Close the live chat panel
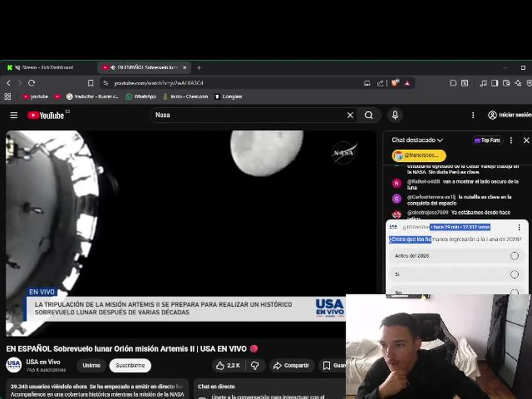This screenshot has height=399, width=532. (x=526, y=140)
